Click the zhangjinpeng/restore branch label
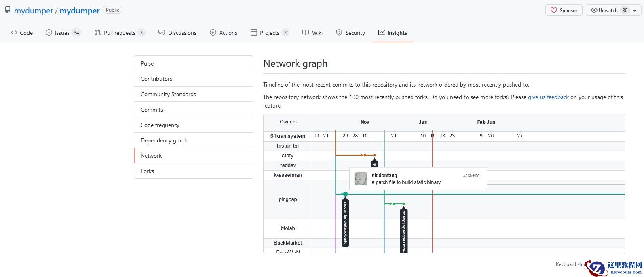The height and width of the screenshot is (277, 644). pos(403,230)
